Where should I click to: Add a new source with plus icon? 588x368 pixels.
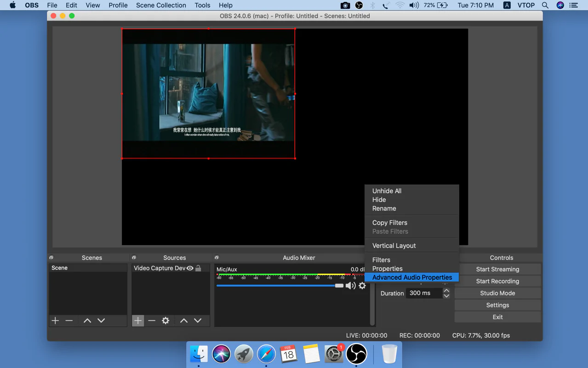pyautogui.click(x=138, y=321)
